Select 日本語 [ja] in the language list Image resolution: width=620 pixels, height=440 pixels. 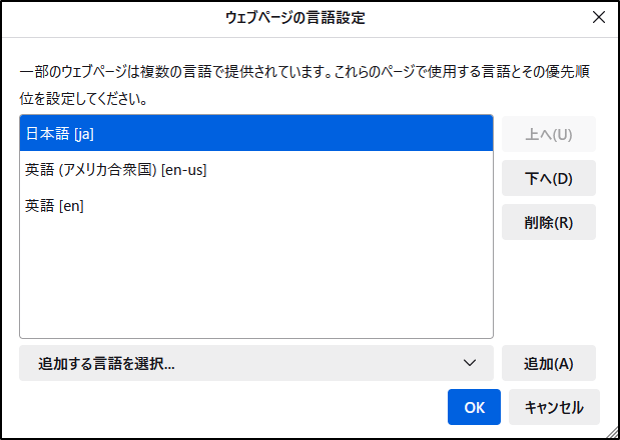click(x=60, y=134)
